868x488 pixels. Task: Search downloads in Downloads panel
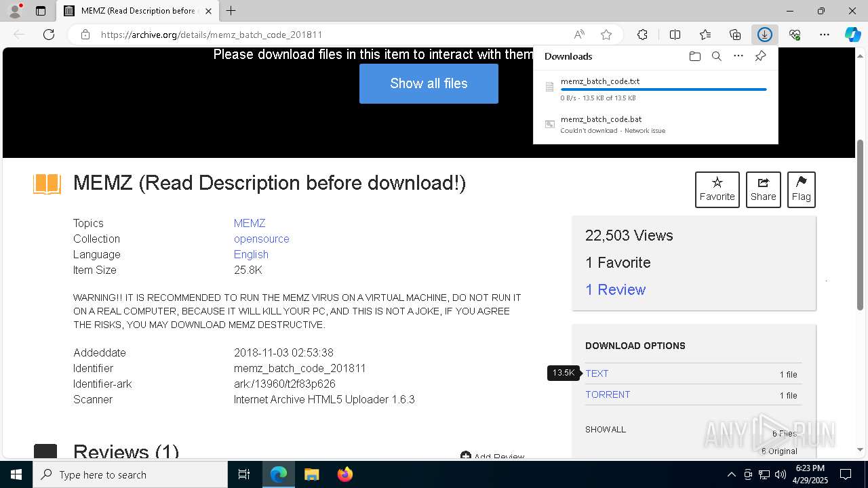(x=716, y=56)
